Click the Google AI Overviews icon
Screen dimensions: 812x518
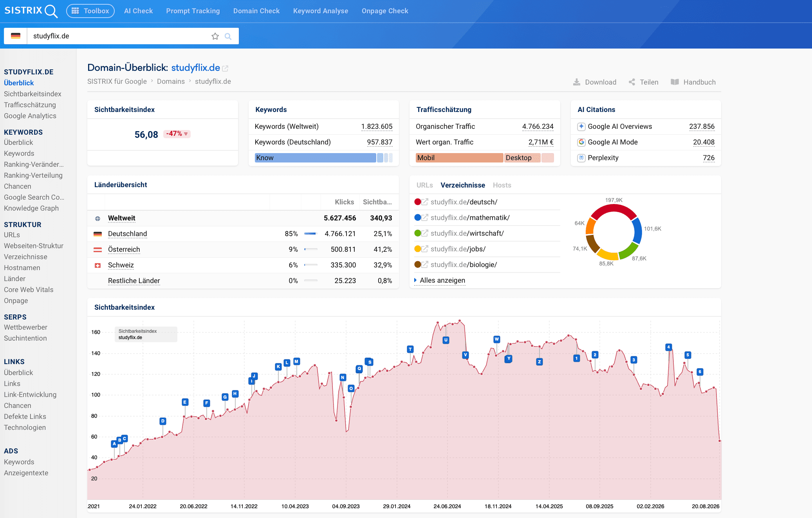point(581,126)
